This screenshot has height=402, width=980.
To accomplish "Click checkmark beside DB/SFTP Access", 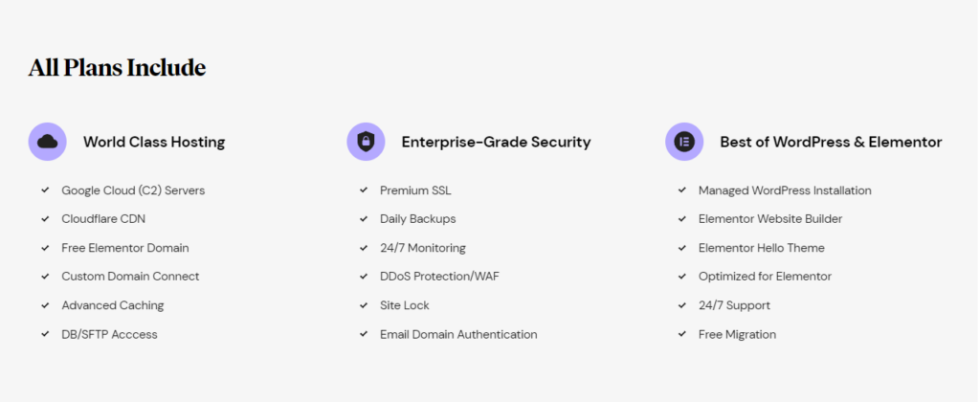I will point(45,334).
